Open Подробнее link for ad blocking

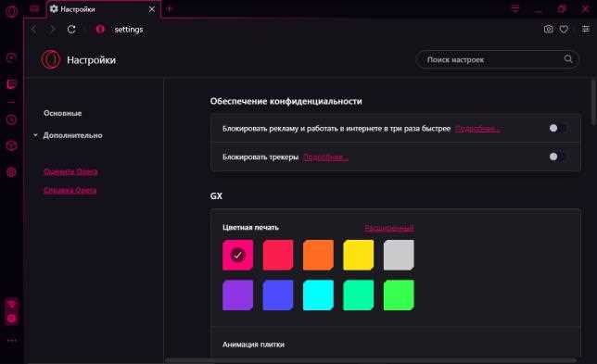click(x=477, y=129)
